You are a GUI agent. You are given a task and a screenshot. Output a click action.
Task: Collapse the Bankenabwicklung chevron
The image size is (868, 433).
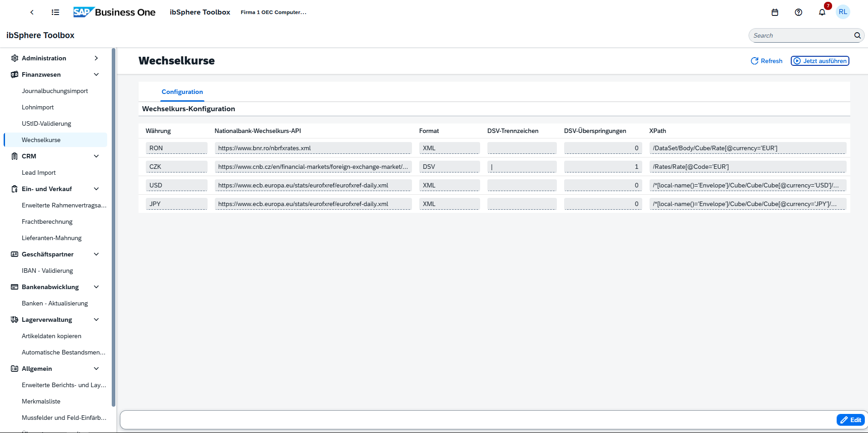tap(96, 287)
